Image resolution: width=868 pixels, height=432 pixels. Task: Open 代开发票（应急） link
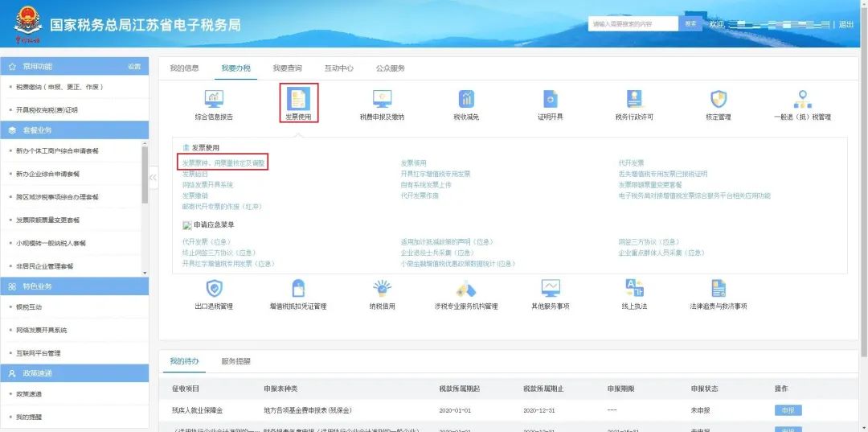pos(207,242)
